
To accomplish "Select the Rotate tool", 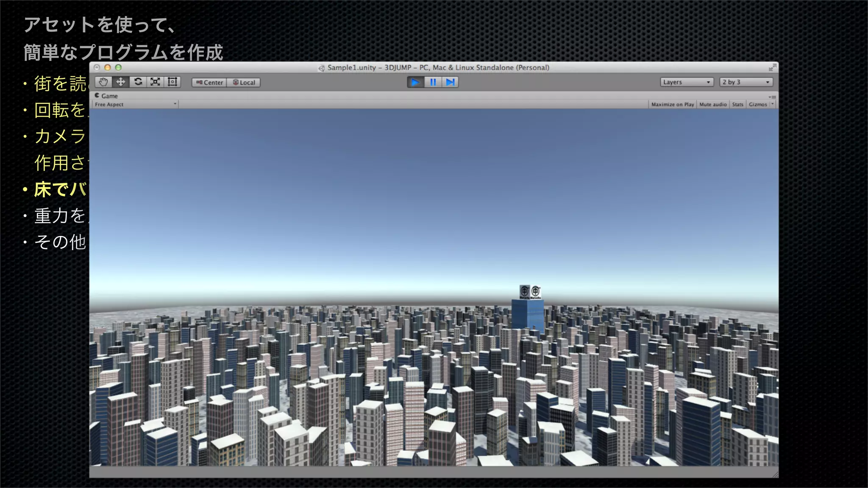I will (x=138, y=82).
